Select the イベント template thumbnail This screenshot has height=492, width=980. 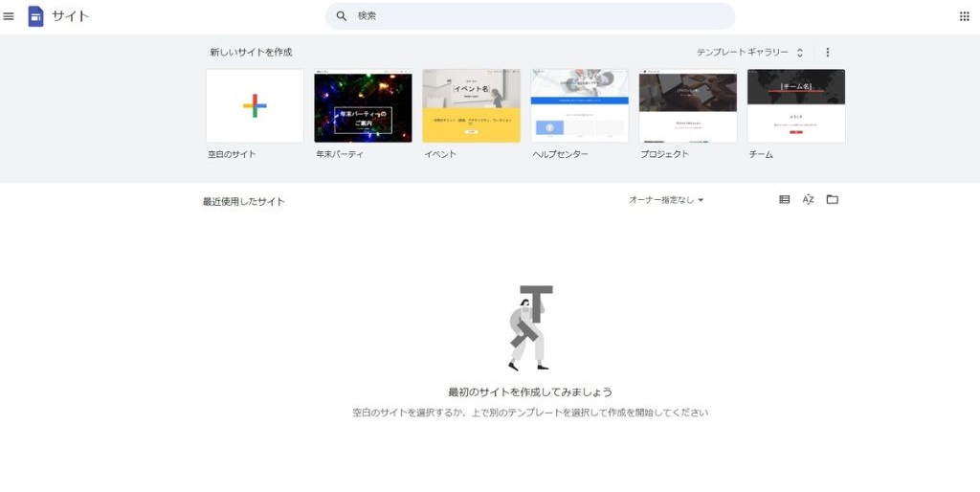(471, 106)
